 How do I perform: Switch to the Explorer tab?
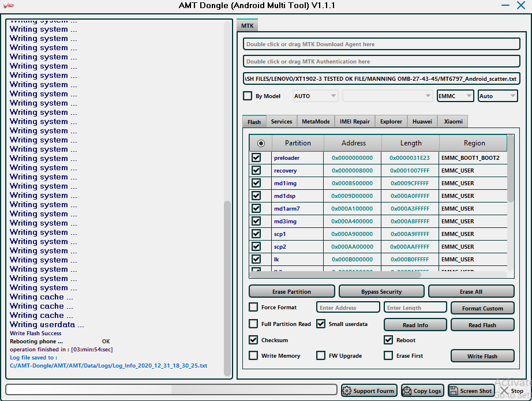point(391,121)
